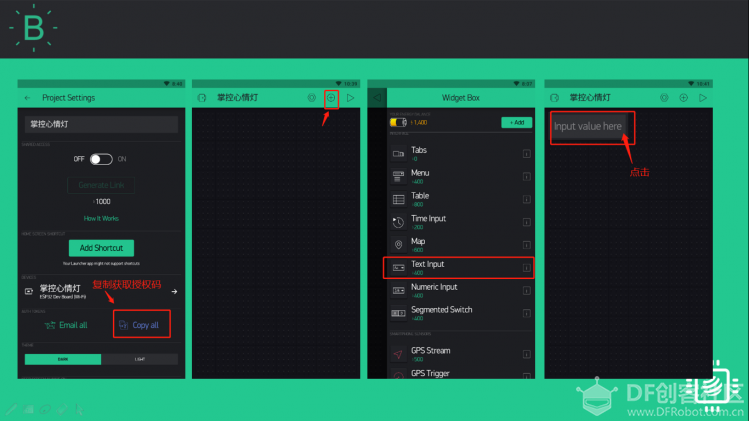
Task: Open info for Text Input widget
Action: 526,268
